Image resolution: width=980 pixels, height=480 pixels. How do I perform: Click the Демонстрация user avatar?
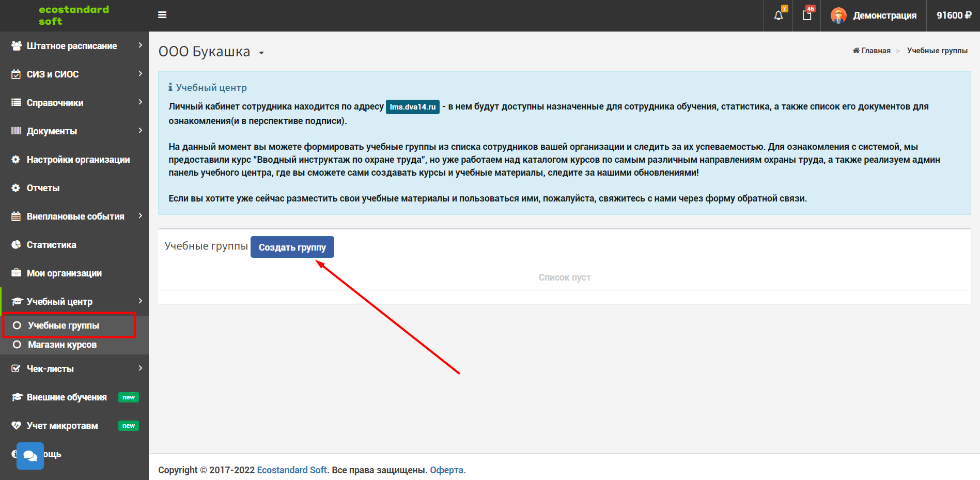pyautogui.click(x=838, y=16)
